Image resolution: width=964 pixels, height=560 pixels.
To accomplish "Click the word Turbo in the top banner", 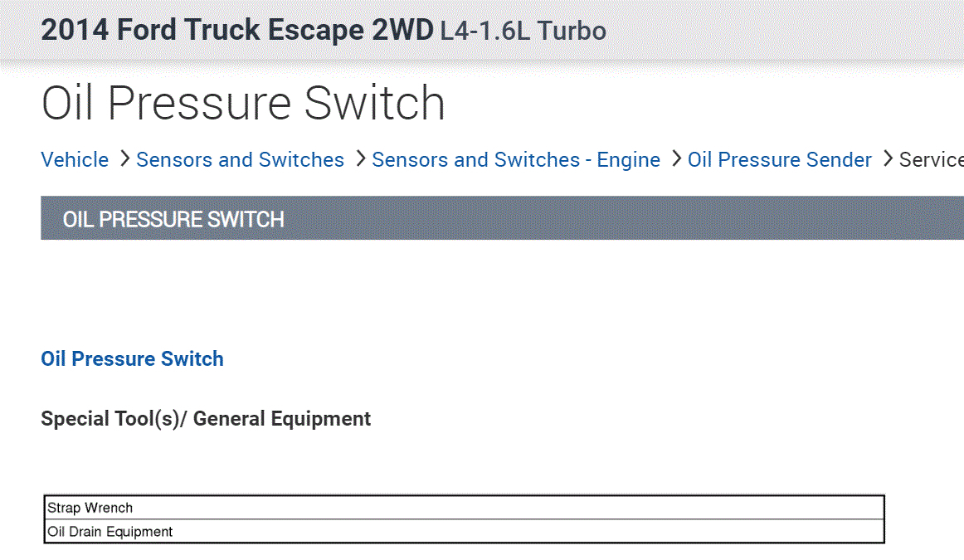I will 572,32.
